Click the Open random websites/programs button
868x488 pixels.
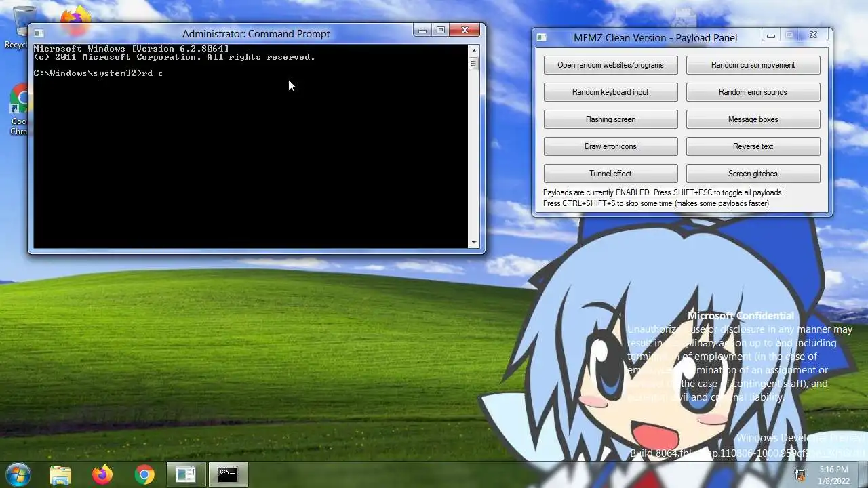pos(610,65)
